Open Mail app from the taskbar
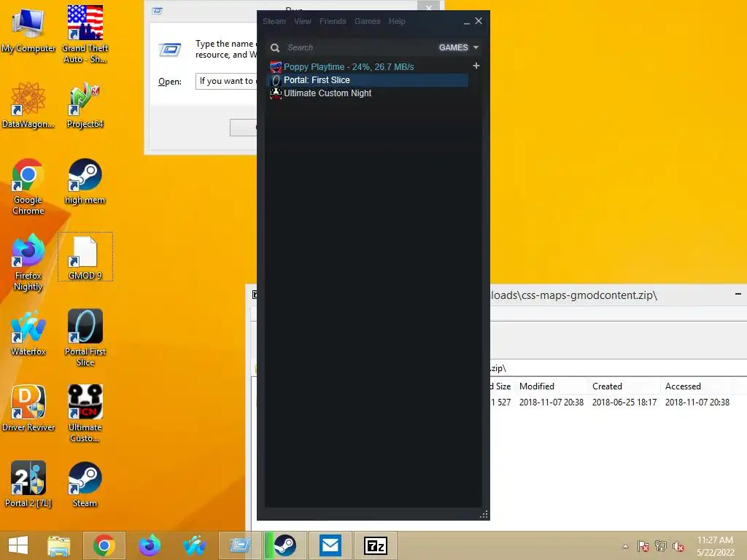This screenshot has width=747, height=560. (330, 545)
